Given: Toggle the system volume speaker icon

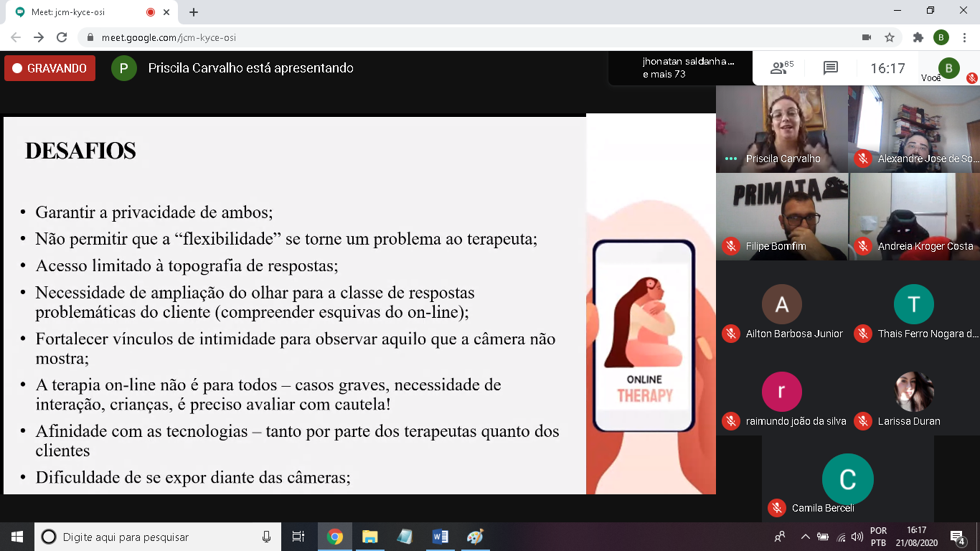Looking at the screenshot, I should tap(857, 537).
